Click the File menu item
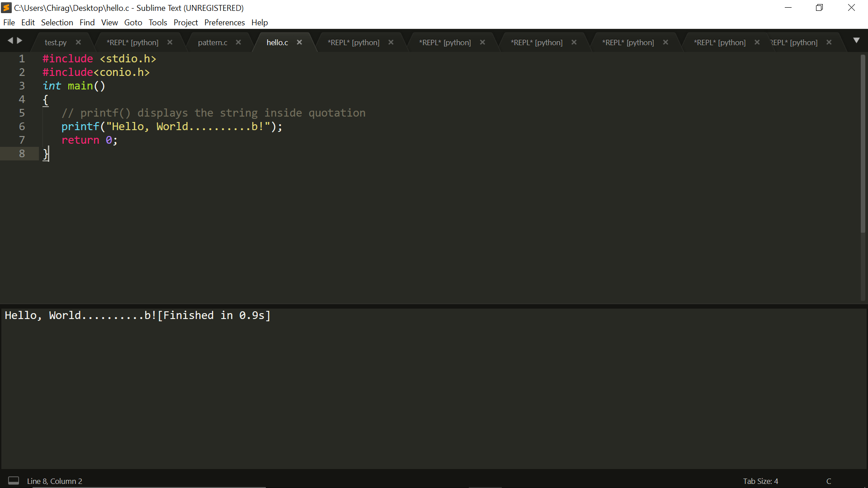This screenshot has height=488, width=868. pyautogui.click(x=9, y=23)
